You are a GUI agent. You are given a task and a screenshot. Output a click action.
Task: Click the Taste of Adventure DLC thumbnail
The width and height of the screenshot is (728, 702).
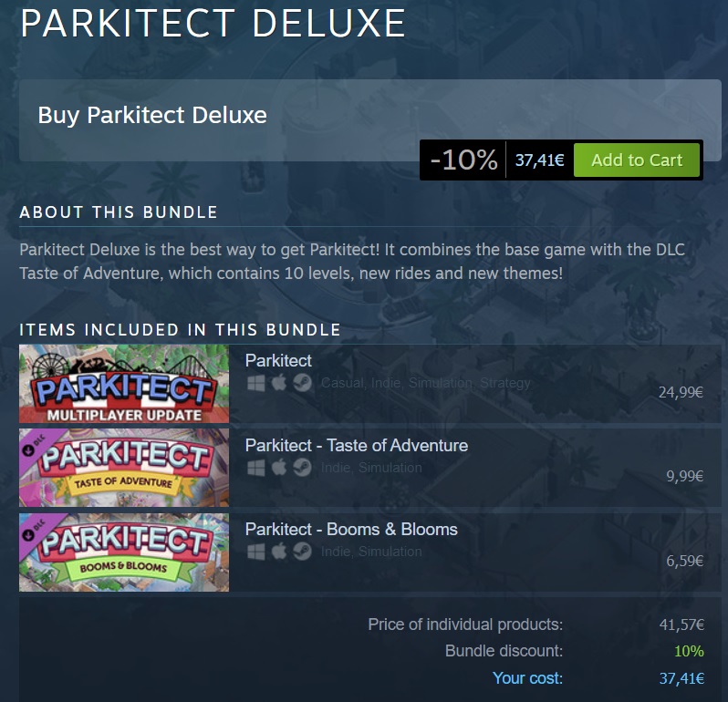click(124, 468)
